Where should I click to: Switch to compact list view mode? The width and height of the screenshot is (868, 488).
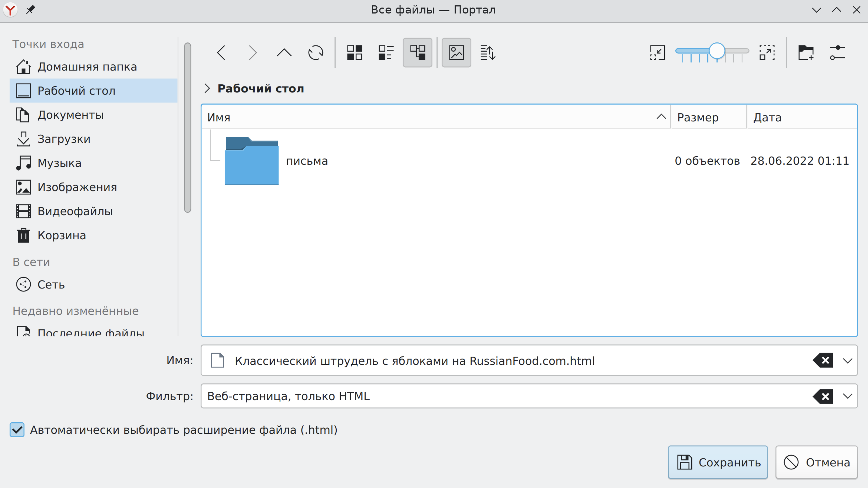click(386, 53)
